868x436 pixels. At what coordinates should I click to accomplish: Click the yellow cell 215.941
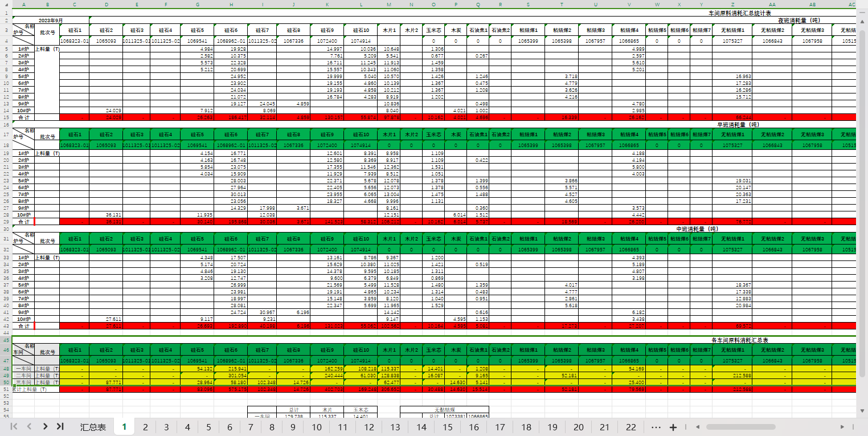(231, 369)
